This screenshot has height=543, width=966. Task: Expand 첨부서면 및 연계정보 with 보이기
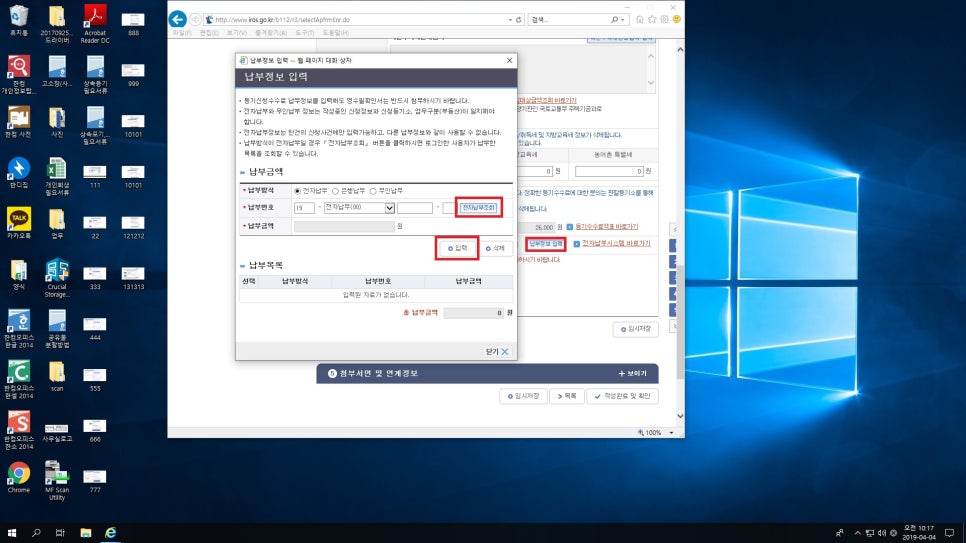pos(633,374)
